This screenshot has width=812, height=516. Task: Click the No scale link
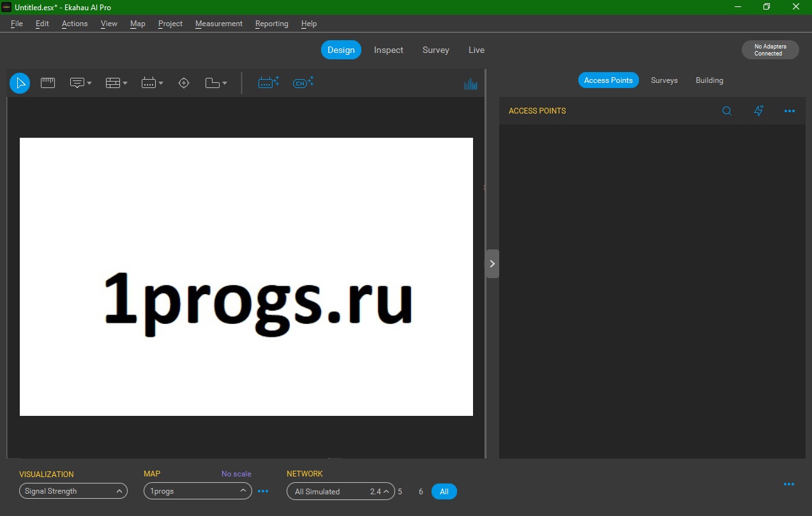coord(236,474)
